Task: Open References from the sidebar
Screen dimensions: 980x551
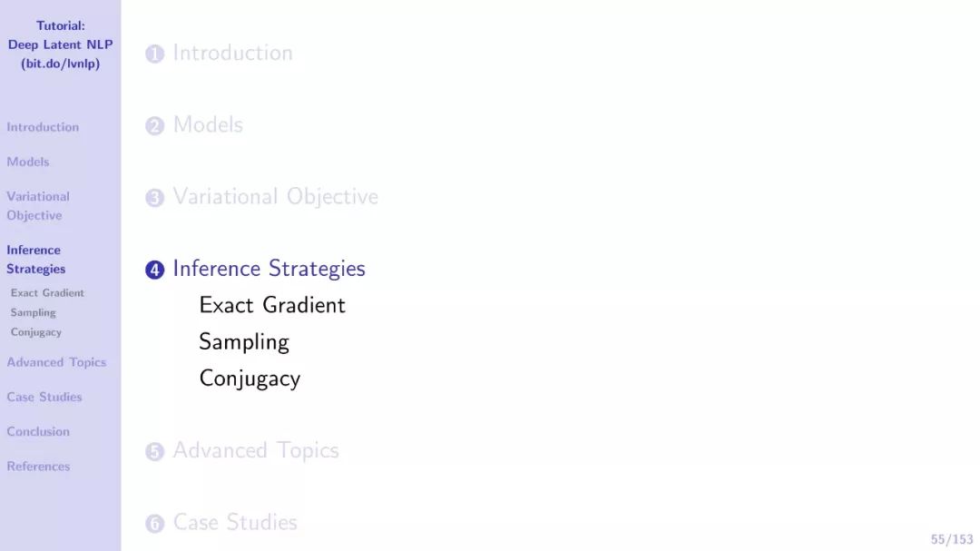Action: point(38,467)
